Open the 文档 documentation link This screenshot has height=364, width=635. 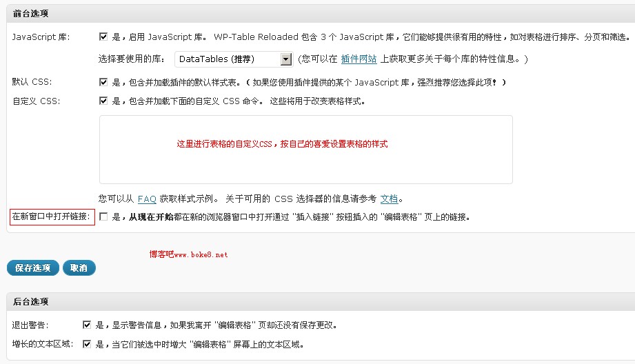click(x=389, y=199)
